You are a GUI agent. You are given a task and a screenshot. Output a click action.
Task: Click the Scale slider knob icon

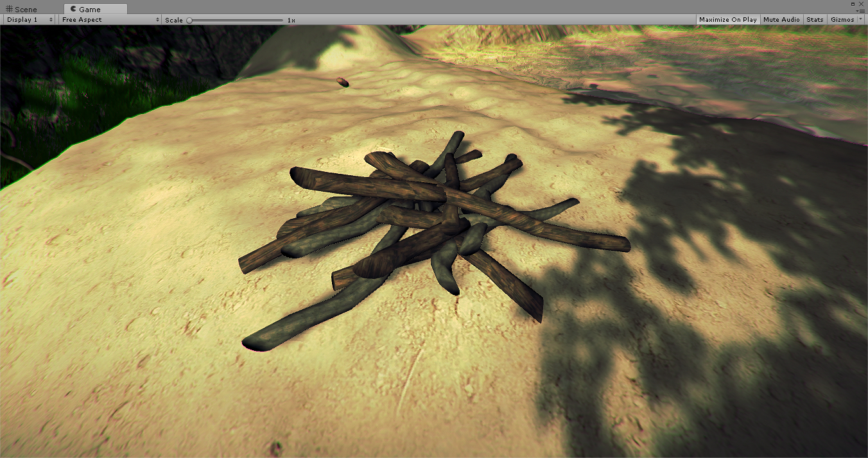188,20
